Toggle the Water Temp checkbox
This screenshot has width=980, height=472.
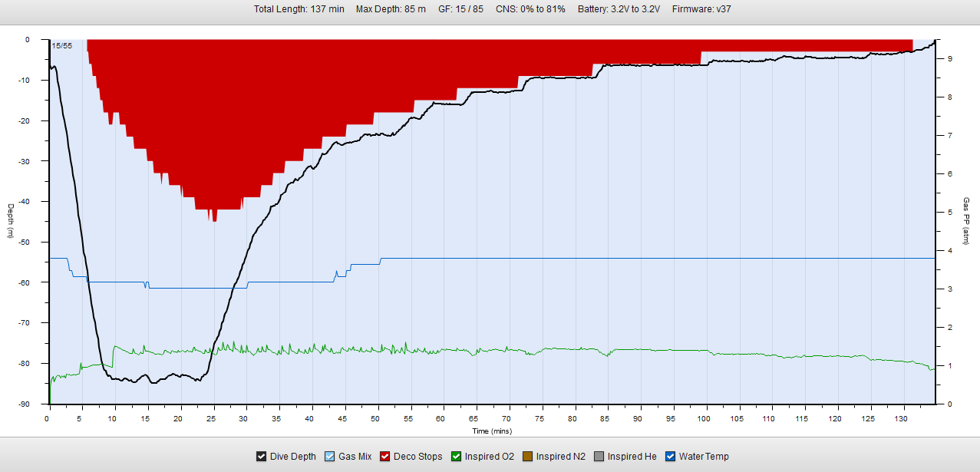click(671, 457)
